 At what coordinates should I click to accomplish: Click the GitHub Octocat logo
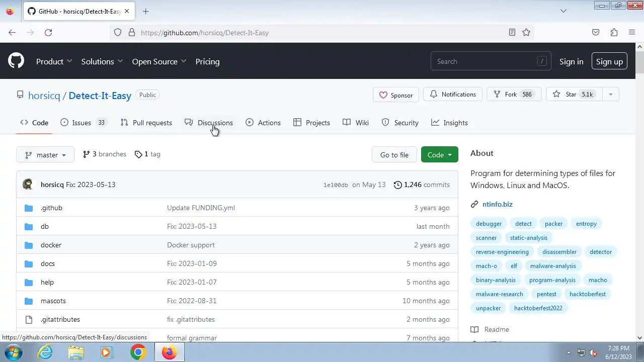pos(16,61)
